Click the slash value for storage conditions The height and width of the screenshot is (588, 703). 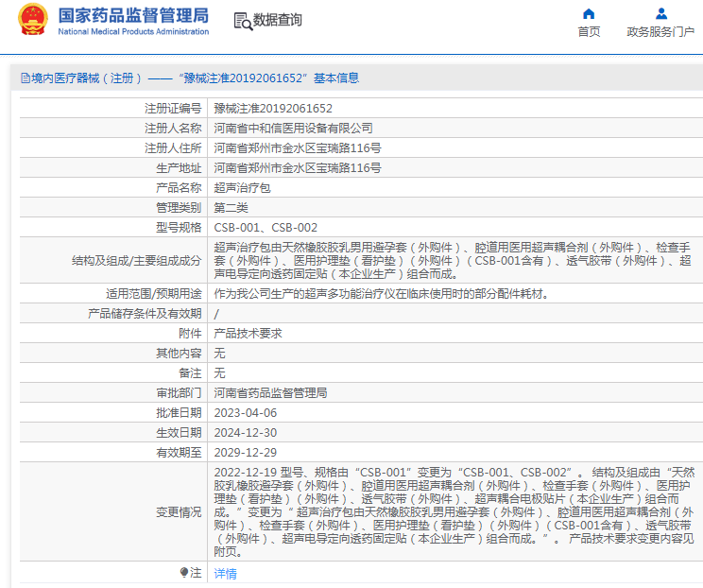click(216, 314)
